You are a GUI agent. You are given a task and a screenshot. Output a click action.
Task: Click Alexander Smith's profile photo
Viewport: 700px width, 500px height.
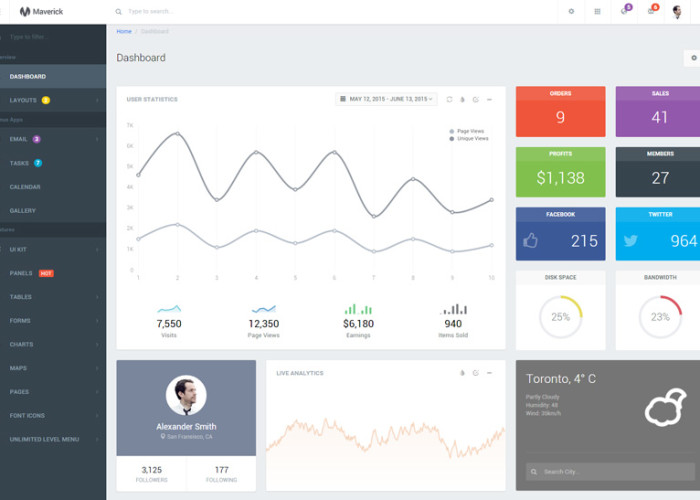click(186, 395)
